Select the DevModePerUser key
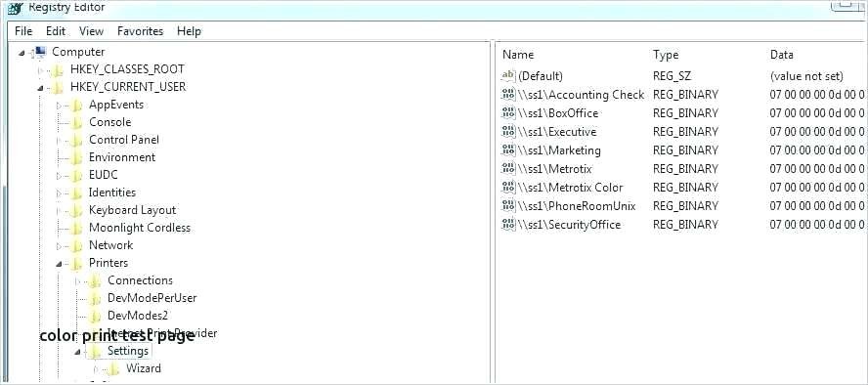 (x=152, y=298)
